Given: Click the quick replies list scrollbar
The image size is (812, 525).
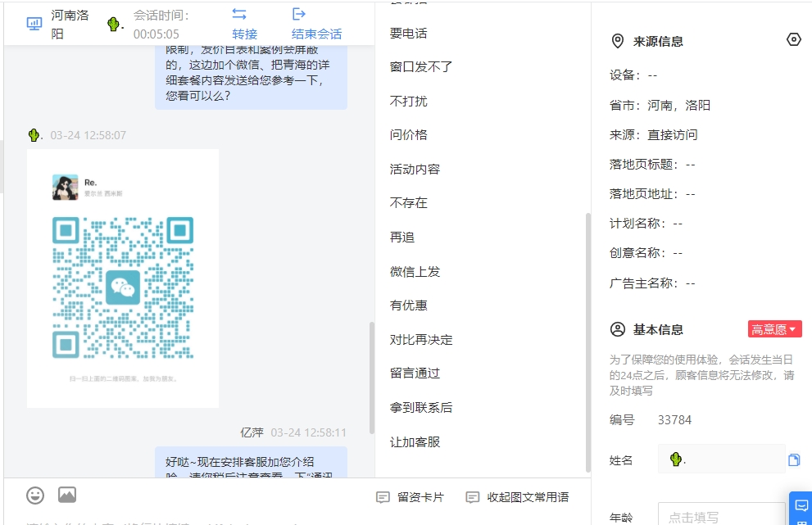Looking at the screenshot, I should 587,342.
